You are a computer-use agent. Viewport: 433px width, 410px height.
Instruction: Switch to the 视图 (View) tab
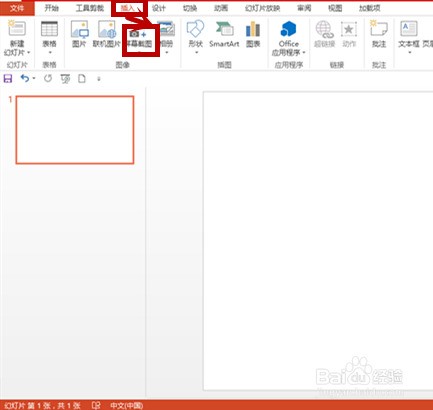coord(335,8)
